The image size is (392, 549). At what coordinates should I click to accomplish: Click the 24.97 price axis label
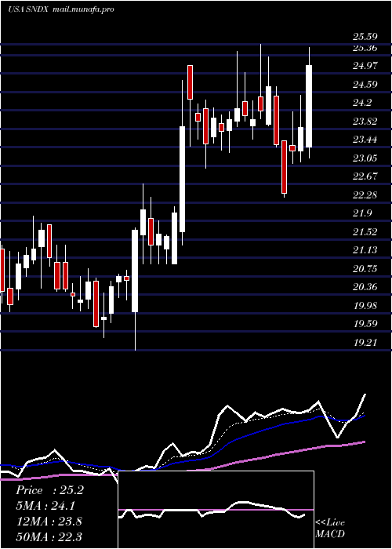point(365,66)
